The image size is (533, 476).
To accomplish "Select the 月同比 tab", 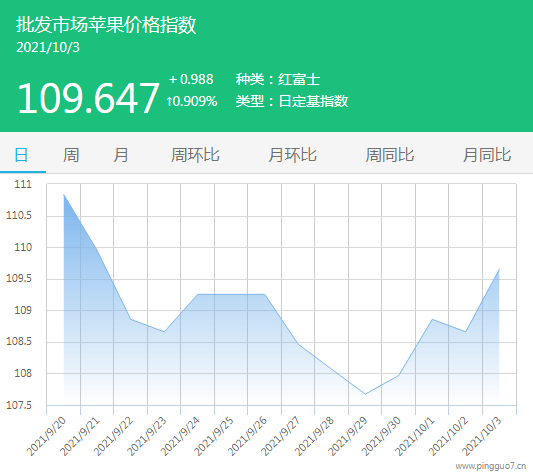I will tap(487, 155).
